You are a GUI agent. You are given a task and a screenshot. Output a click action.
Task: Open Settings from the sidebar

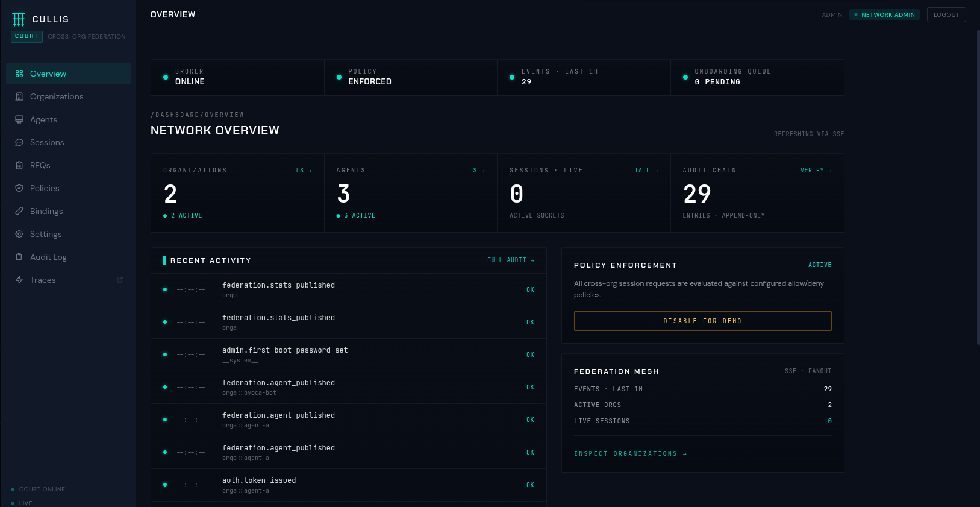coord(68,234)
